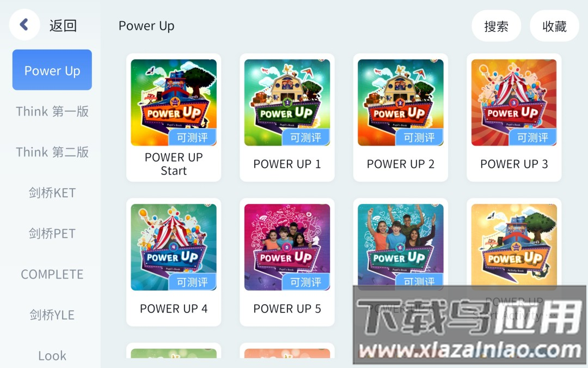Image resolution: width=588 pixels, height=368 pixels.
Task: Open the Look category
Action: point(52,355)
